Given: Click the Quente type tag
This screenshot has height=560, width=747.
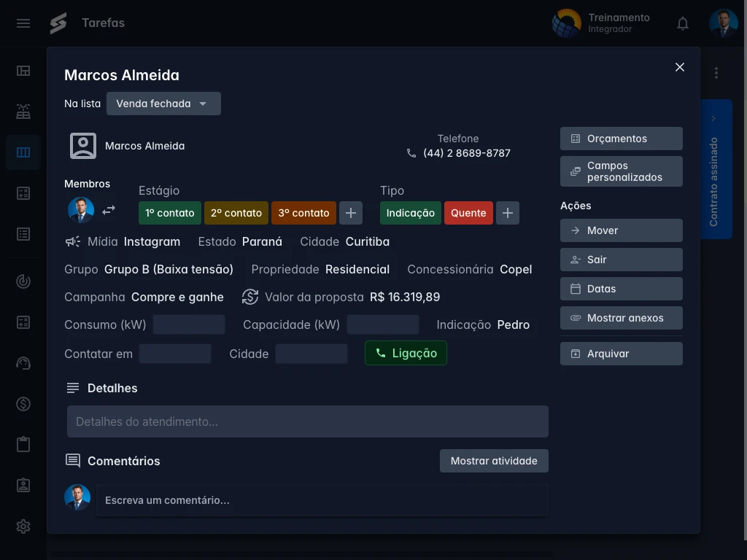Looking at the screenshot, I should click(469, 213).
